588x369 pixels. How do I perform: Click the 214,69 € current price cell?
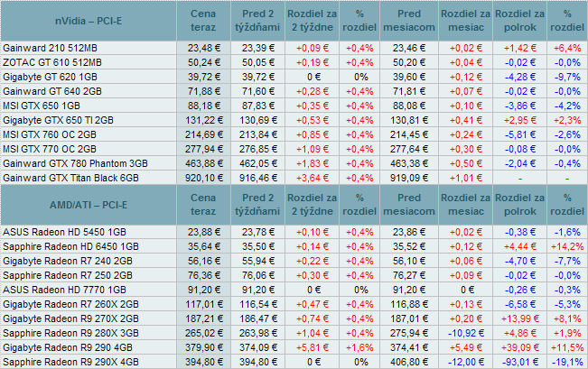(x=203, y=134)
